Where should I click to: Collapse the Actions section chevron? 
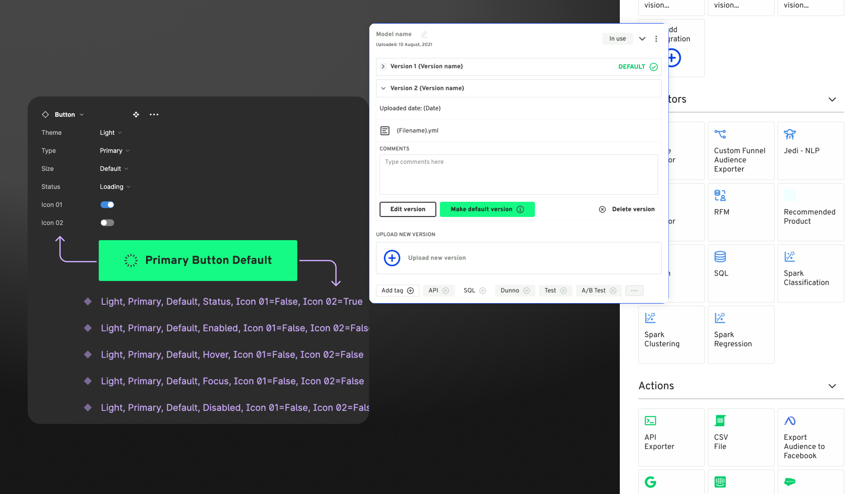click(x=832, y=386)
